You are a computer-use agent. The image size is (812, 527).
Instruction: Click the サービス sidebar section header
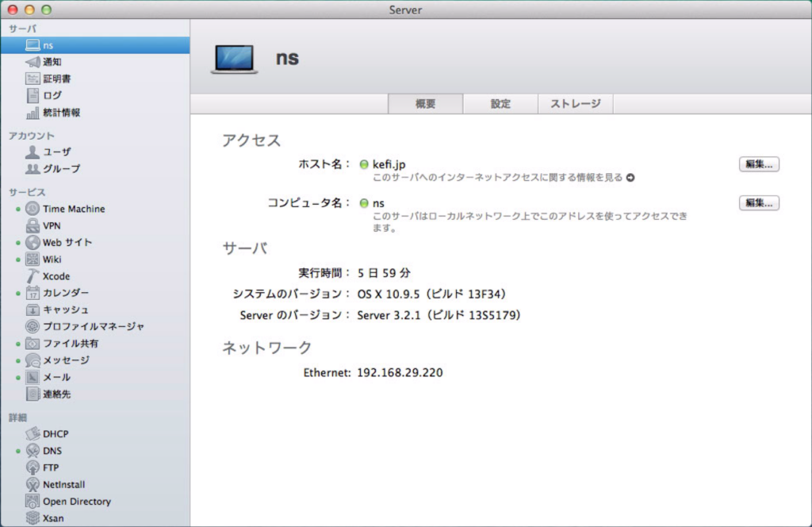27,192
